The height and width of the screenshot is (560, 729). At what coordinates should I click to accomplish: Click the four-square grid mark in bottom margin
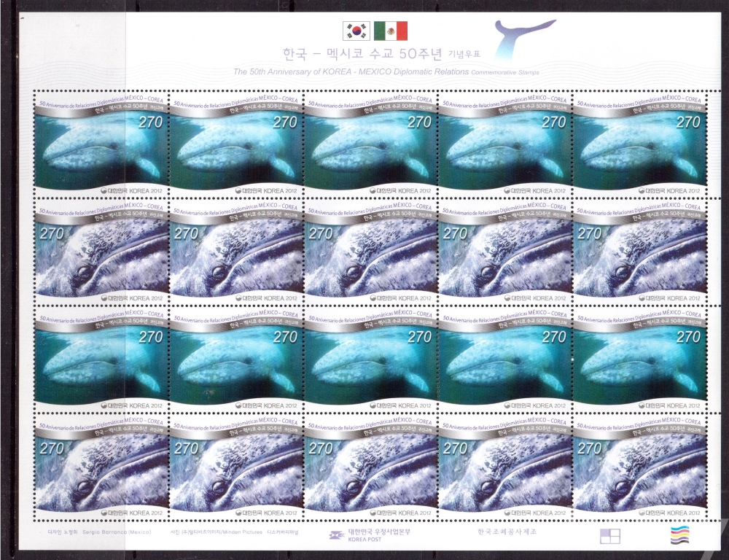pyautogui.click(x=609, y=537)
